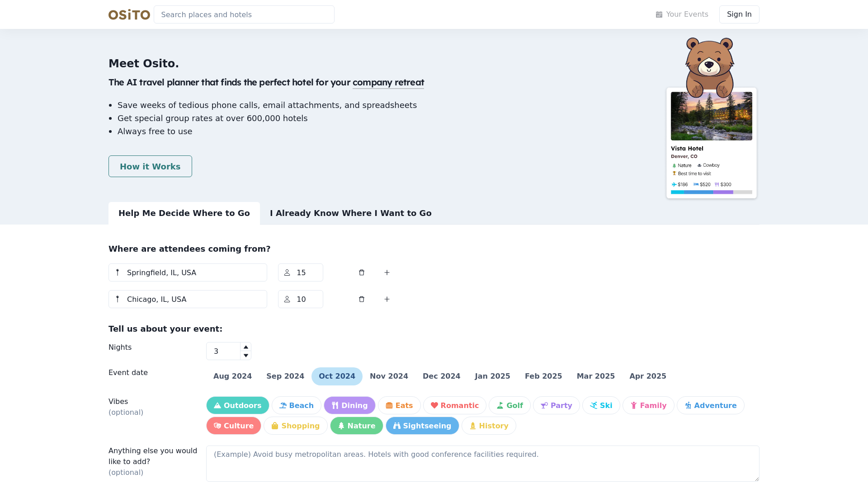Increase nights with the up arrow

coord(245,347)
